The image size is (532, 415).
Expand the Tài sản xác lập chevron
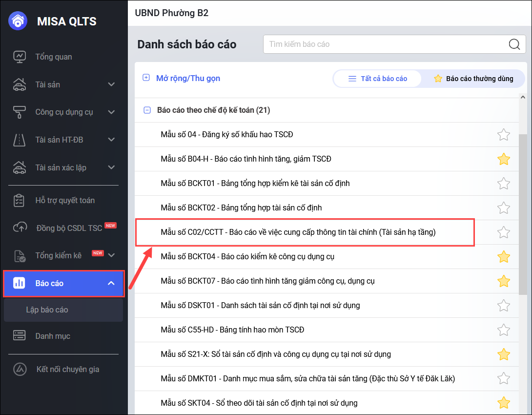pos(111,167)
